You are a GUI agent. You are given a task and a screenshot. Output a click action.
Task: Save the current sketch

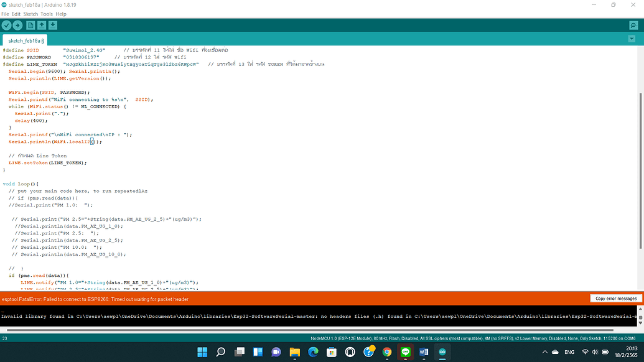click(52, 26)
